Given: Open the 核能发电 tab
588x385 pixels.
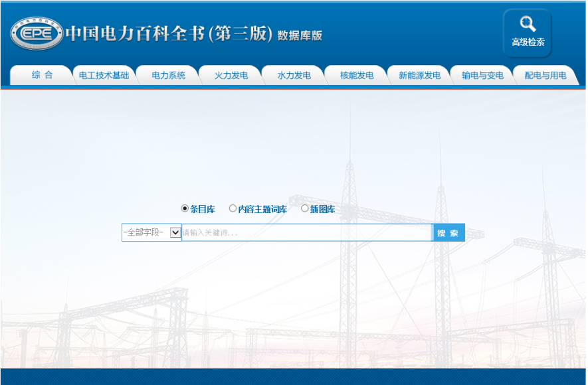Looking at the screenshot, I should tap(357, 75).
